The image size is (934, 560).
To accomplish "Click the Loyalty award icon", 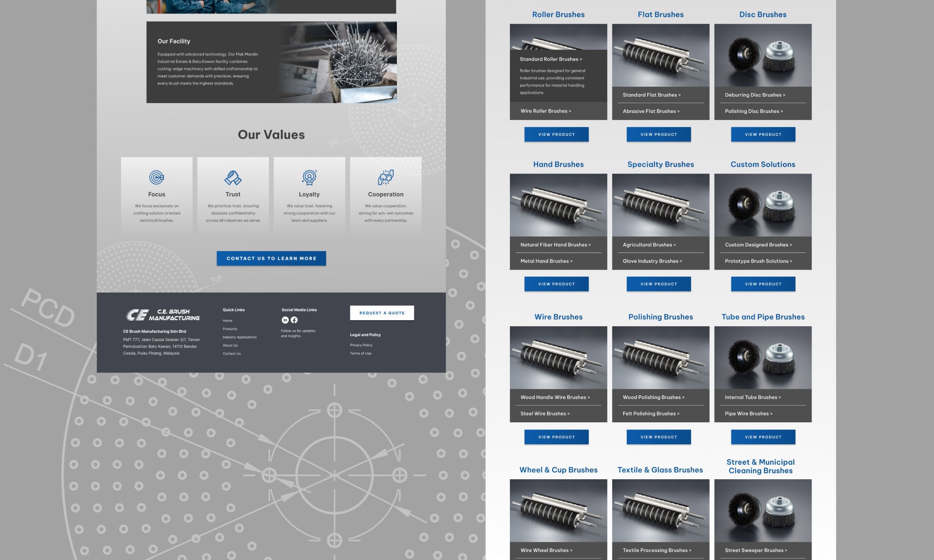I will 310,177.
